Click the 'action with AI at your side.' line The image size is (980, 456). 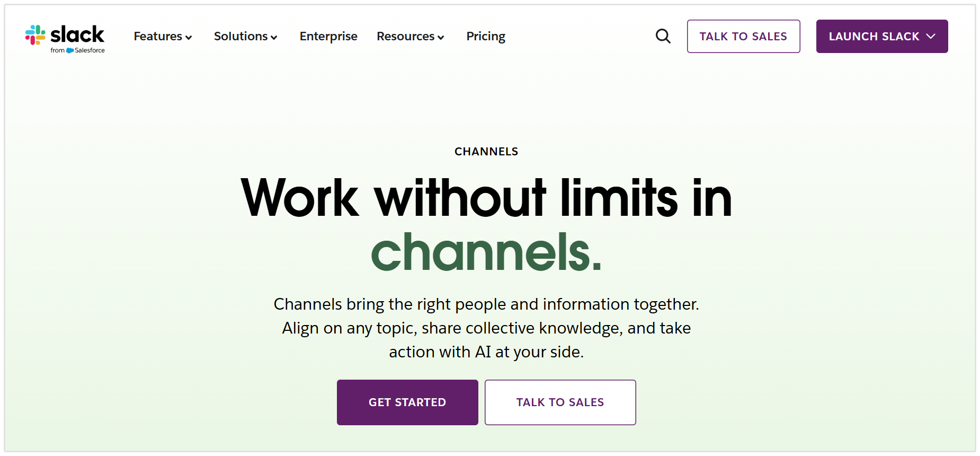486,352
